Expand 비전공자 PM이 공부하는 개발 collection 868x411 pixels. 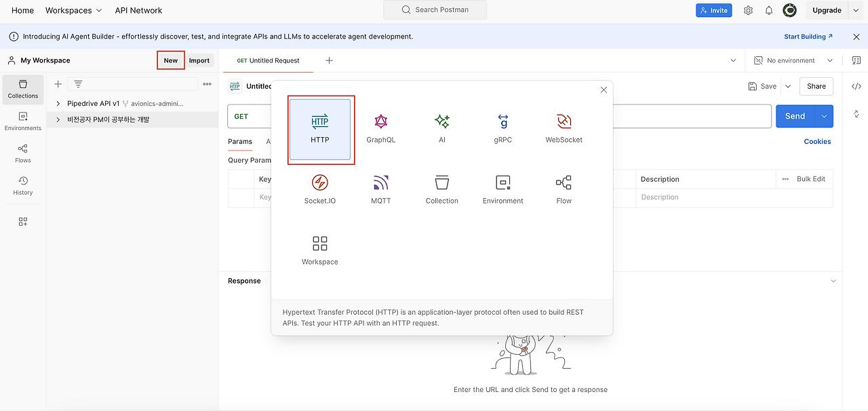point(58,120)
